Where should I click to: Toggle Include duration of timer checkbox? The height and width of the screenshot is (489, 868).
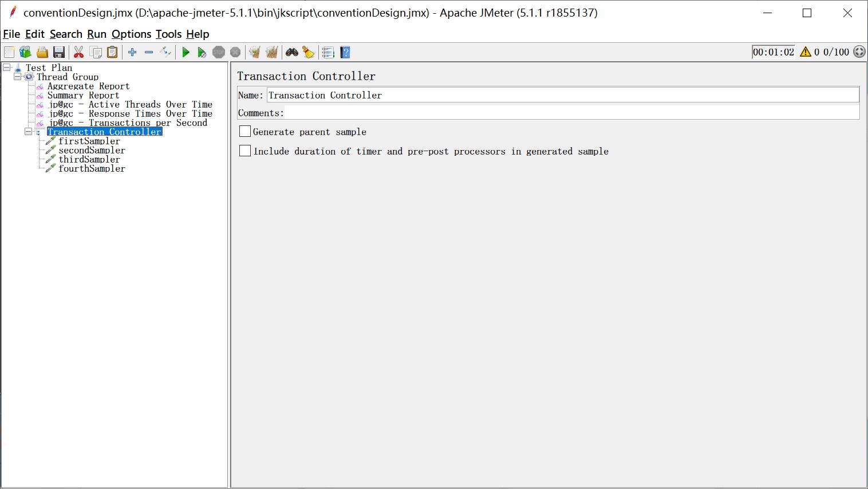tap(245, 151)
